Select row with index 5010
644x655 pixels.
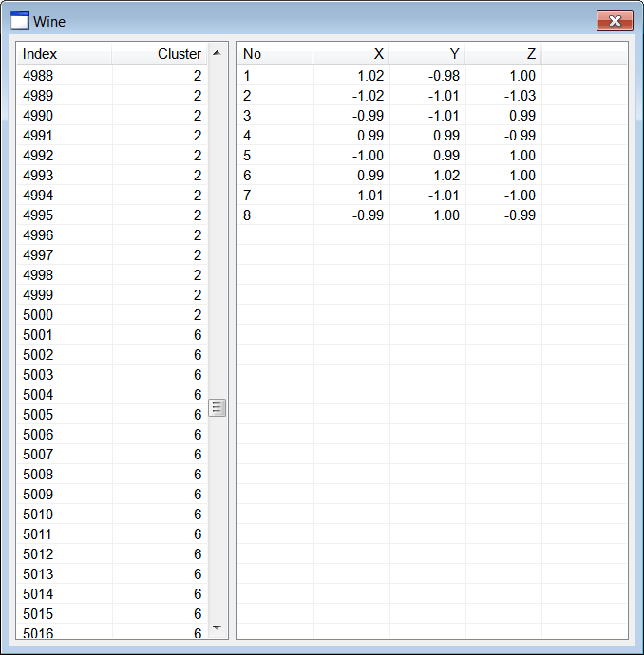point(112,515)
